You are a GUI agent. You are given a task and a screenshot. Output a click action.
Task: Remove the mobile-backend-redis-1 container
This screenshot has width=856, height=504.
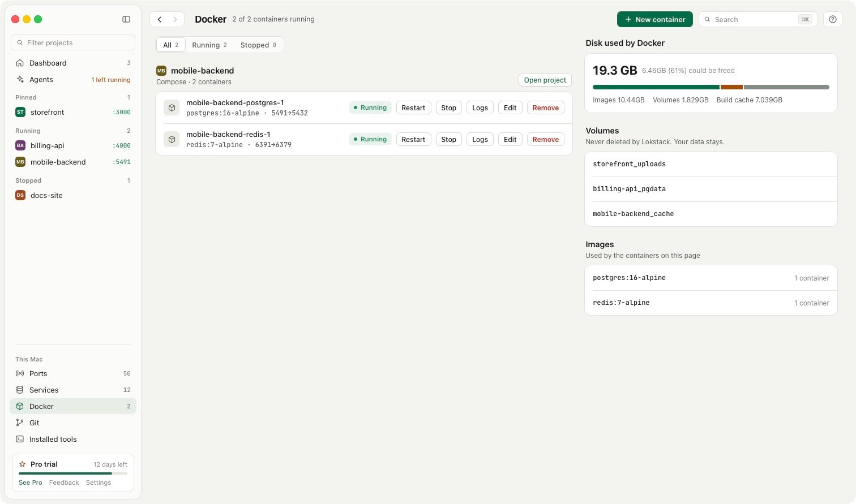[546, 139]
